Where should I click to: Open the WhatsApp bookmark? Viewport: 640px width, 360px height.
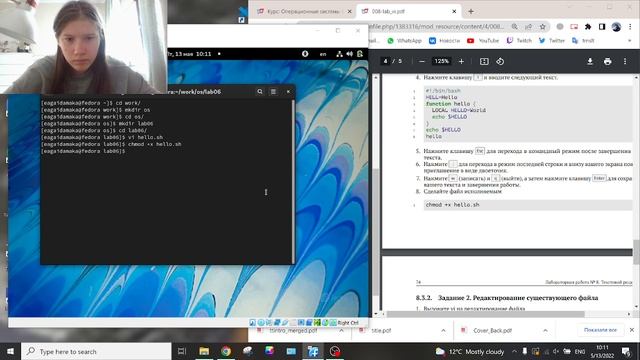click(x=404, y=40)
